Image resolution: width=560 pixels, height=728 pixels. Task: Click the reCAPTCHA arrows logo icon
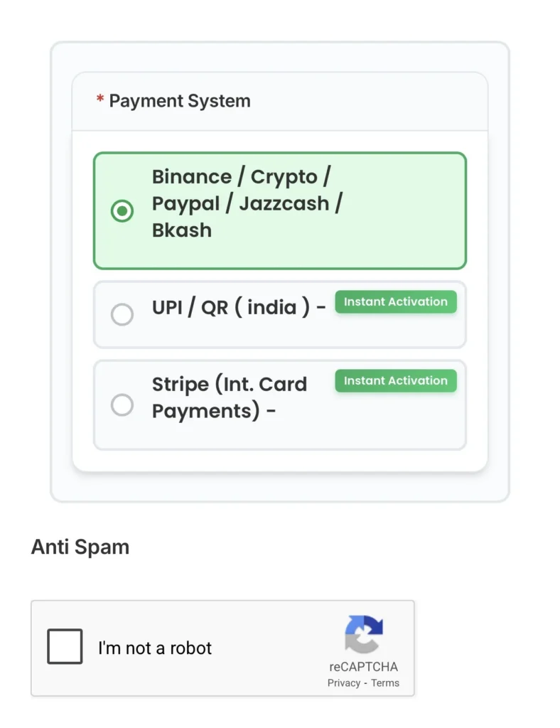(x=363, y=634)
